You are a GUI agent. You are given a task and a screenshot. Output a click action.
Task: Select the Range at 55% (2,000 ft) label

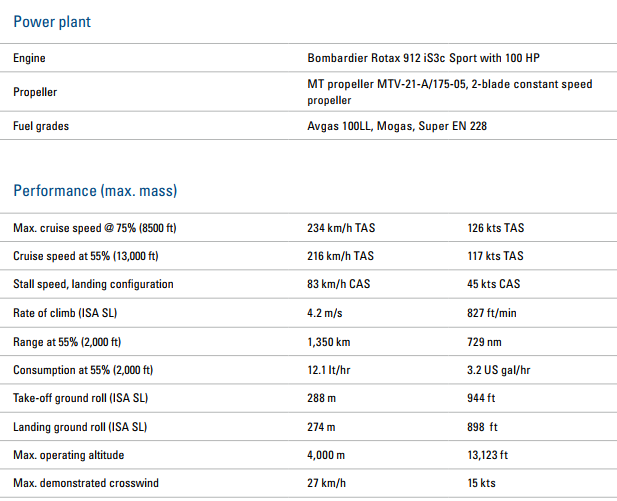click(x=67, y=342)
